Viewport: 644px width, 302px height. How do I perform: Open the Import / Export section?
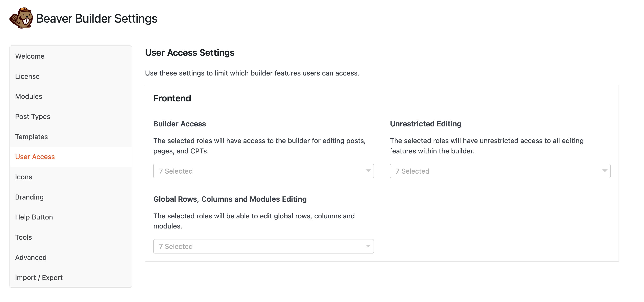click(x=39, y=277)
